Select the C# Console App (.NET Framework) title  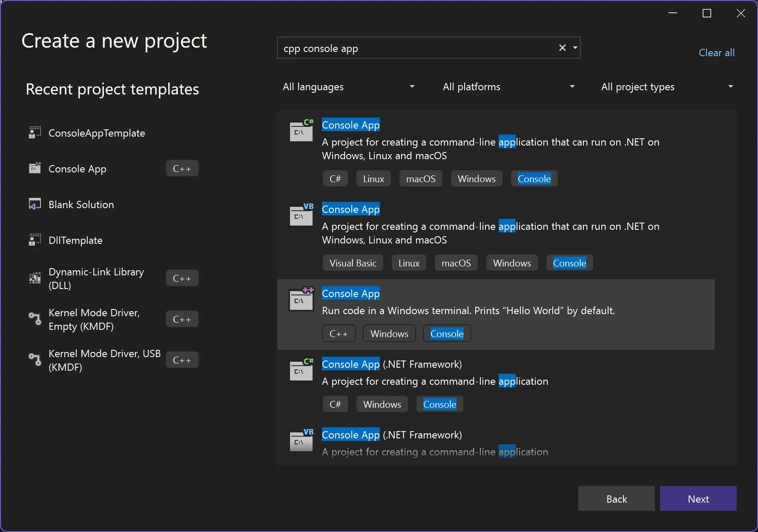pos(392,364)
